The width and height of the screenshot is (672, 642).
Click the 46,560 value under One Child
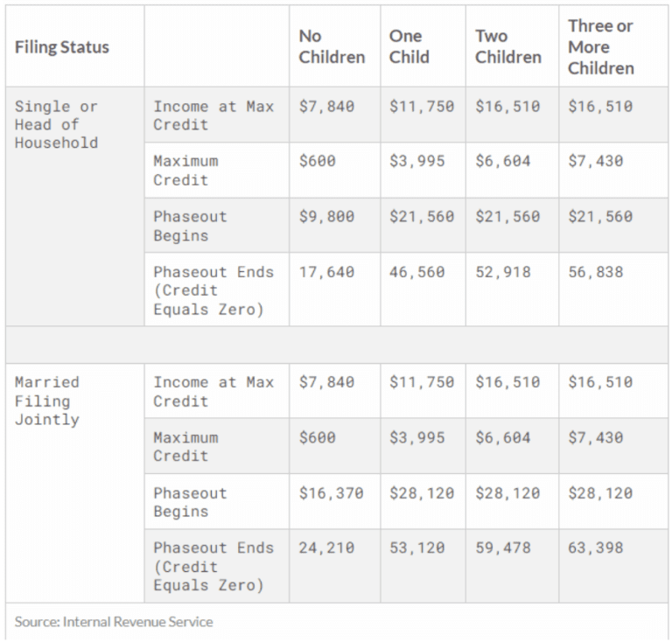coord(416,272)
